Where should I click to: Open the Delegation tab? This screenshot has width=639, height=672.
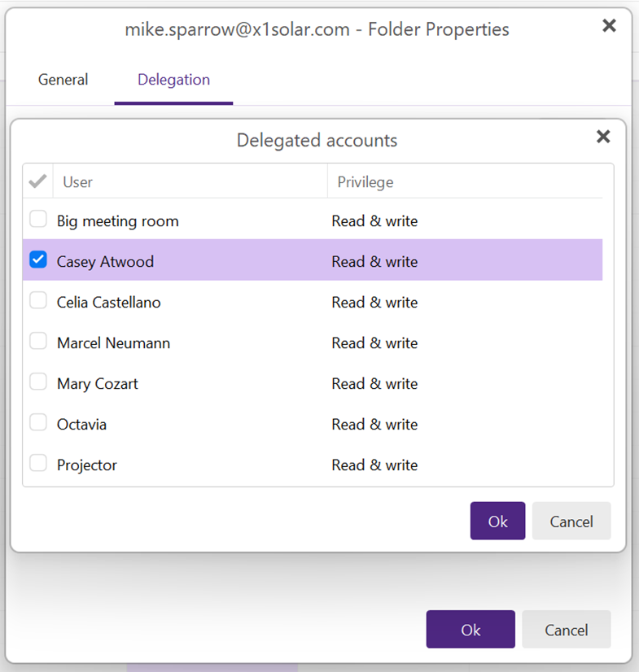tap(173, 81)
